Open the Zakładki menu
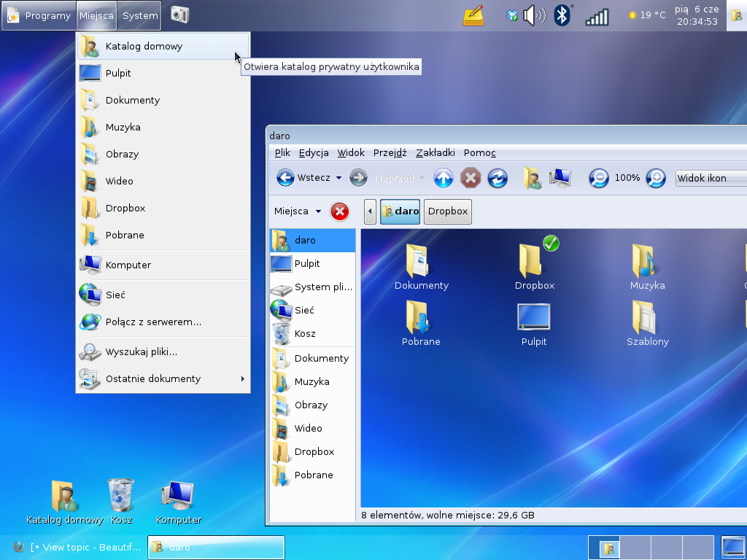Viewport: 747px width, 560px height. click(435, 152)
